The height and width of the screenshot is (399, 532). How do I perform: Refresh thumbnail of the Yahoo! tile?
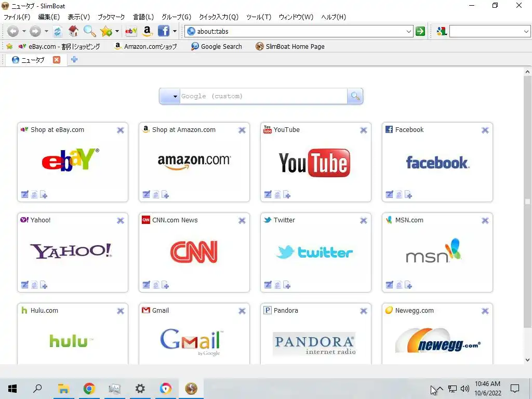(34, 285)
